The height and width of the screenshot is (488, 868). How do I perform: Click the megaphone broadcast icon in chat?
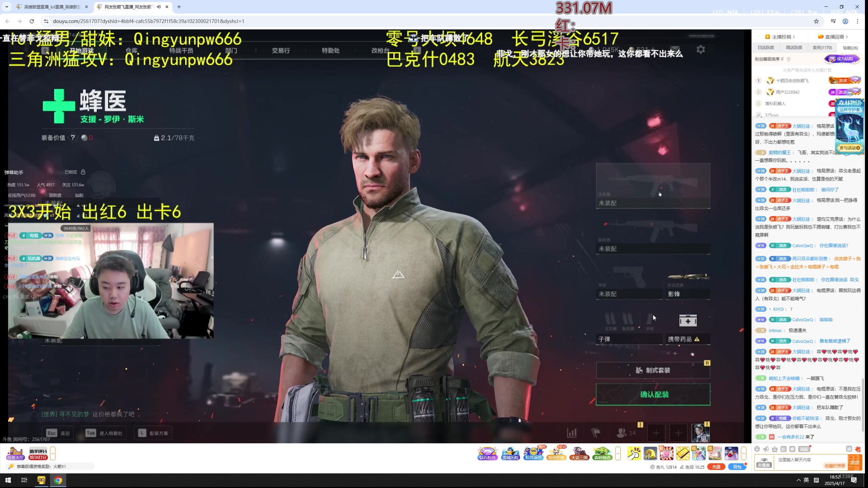[766, 449]
